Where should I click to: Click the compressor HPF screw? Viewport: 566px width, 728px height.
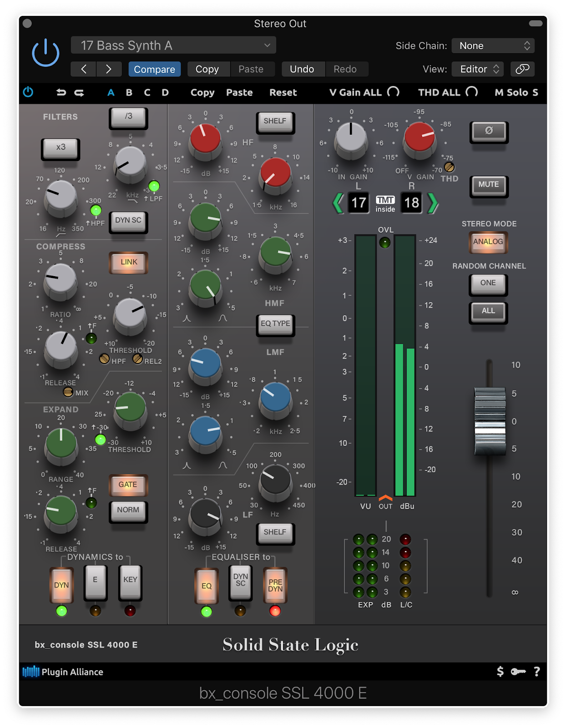click(104, 359)
